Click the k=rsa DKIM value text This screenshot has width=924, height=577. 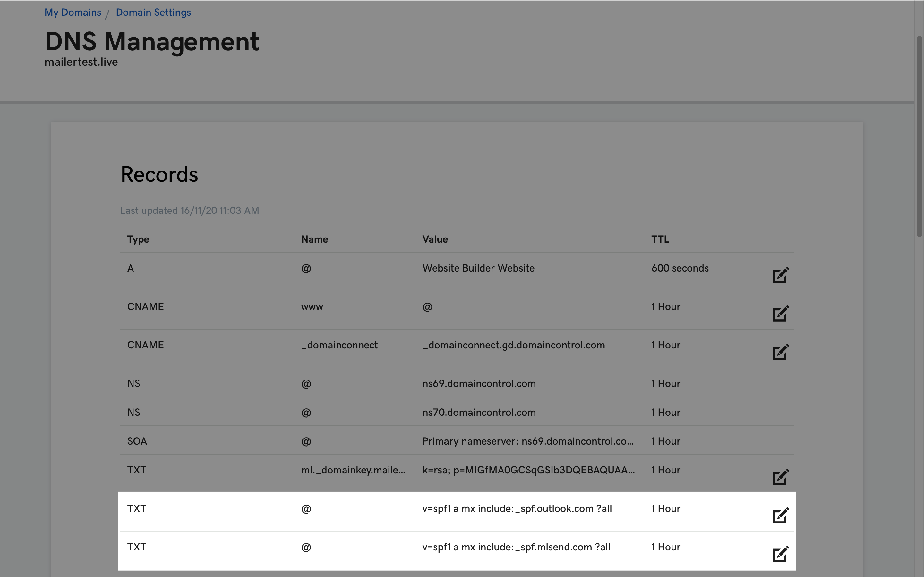coord(528,470)
